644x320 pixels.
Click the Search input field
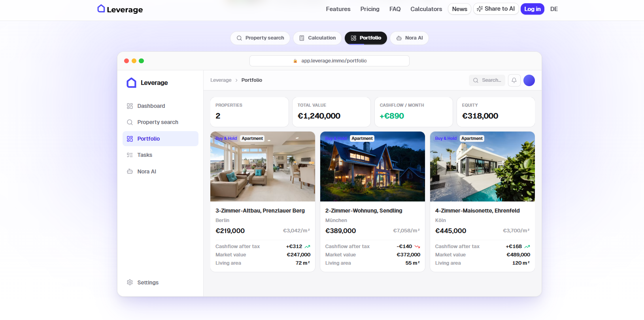pyautogui.click(x=487, y=80)
